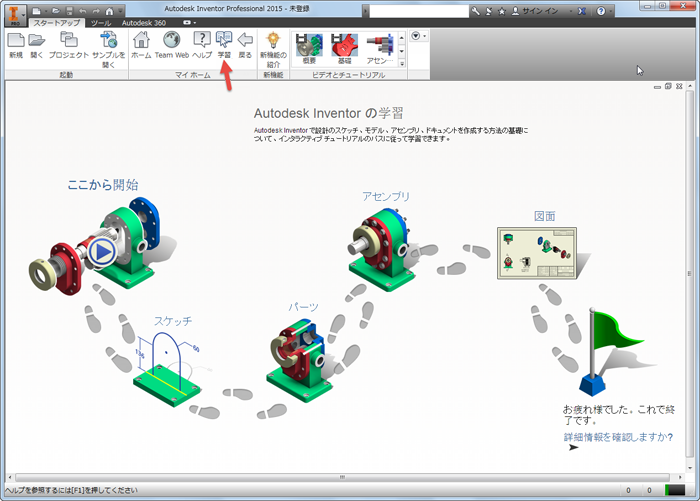Click horizontal scrollbar right arrow
The height and width of the screenshot is (501, 700).
coord(680,477)
